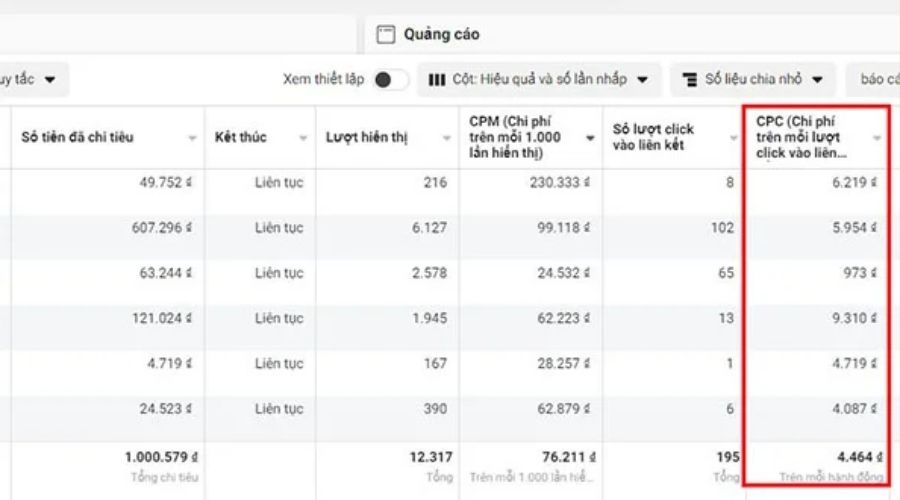The height and width of the screenshot is (500, 900).
Task: Click the CPC value 5.954 ₫
Action: click(x=855, y=228)
